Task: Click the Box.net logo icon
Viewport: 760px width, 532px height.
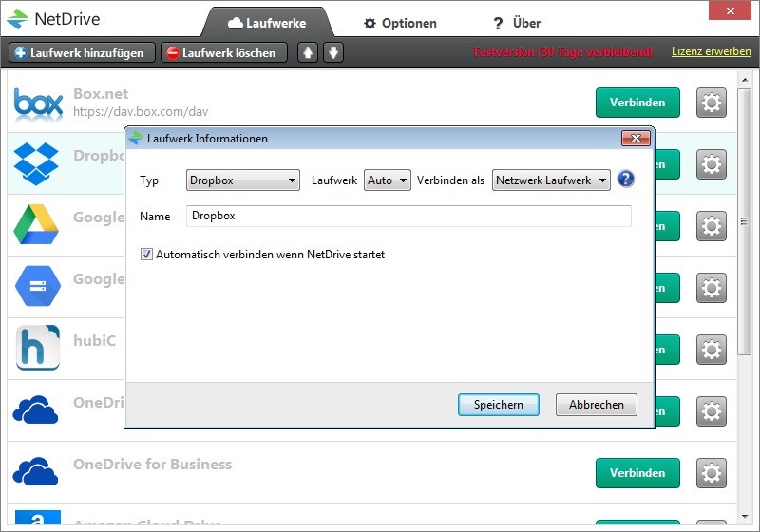Action: click(38, 103)
